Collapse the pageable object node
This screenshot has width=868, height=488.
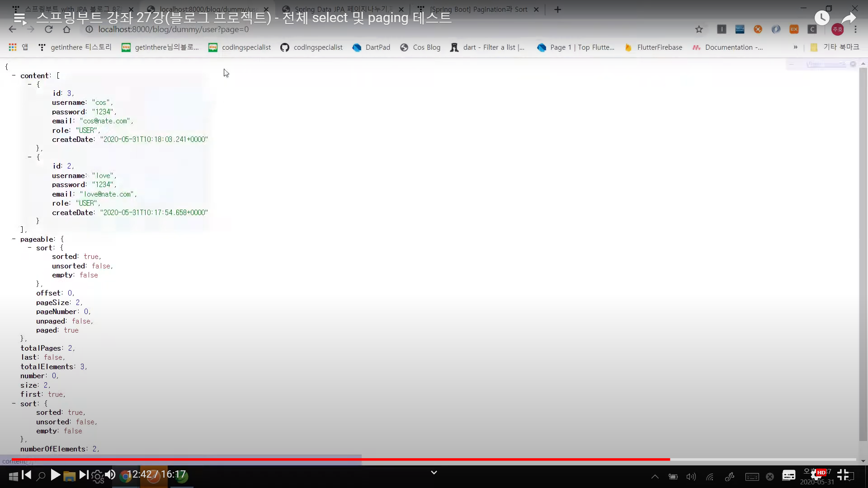[14, 239]
